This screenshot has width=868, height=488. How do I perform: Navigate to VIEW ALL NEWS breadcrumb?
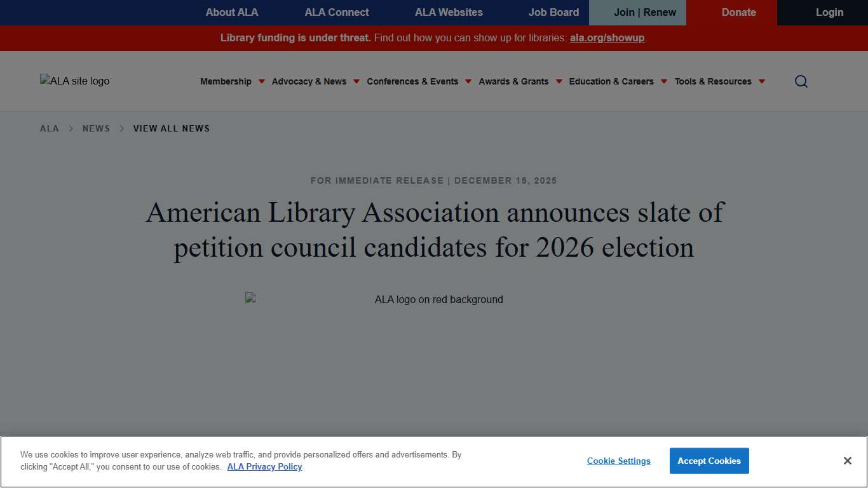tap(171, 128)
